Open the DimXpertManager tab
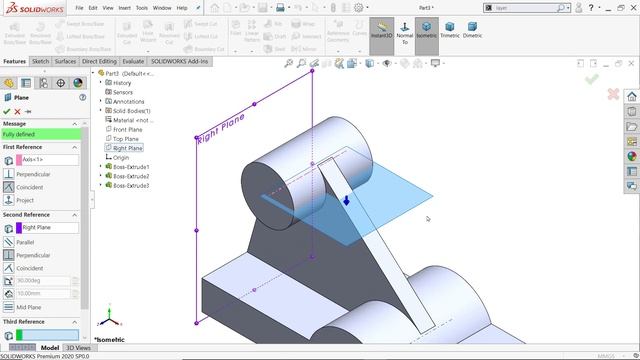Image resolution: width=640 pixels, height=360 pixels. pos(60,83)
